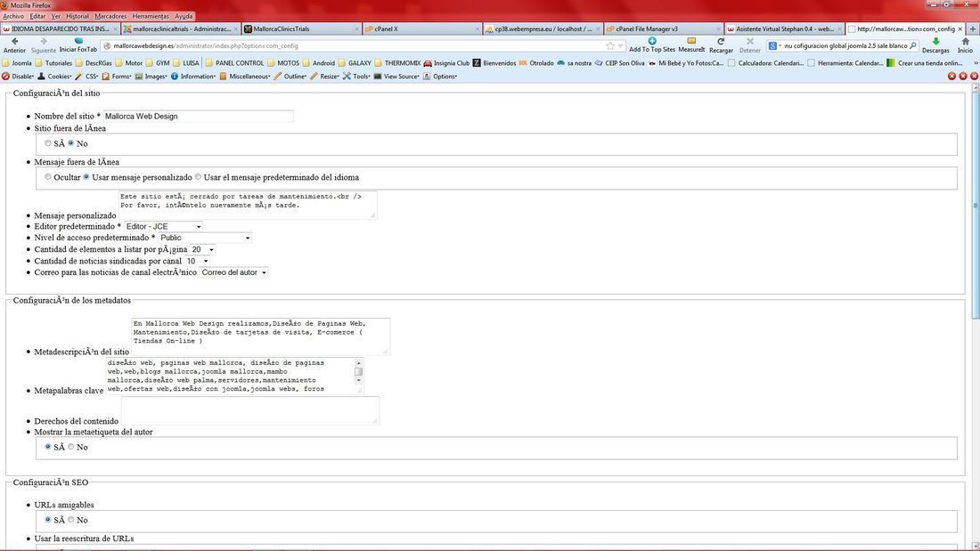Click the search magnifier icon in search box
Viewport: 980px width, 551px height.
click(912, 45)
